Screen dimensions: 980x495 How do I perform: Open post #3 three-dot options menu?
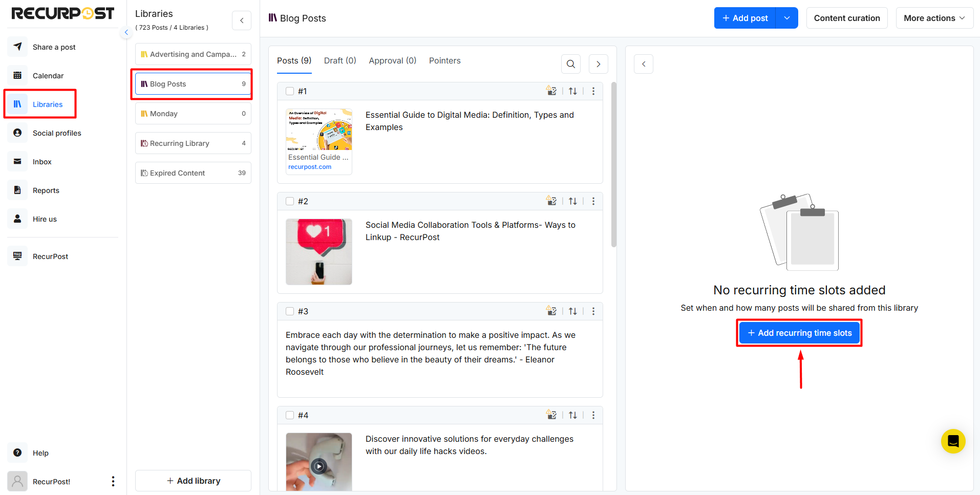(593, 311)
